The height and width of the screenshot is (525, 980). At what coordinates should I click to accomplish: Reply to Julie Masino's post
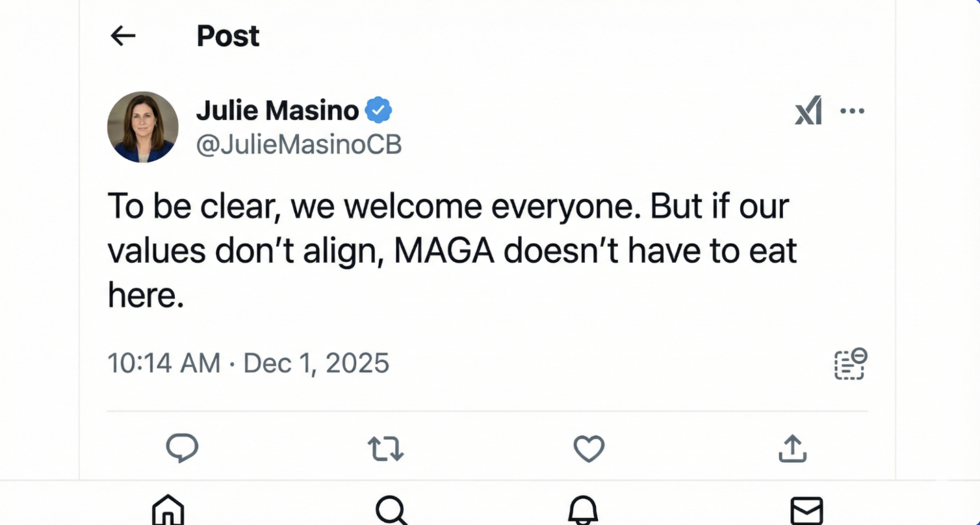[182, 448]
